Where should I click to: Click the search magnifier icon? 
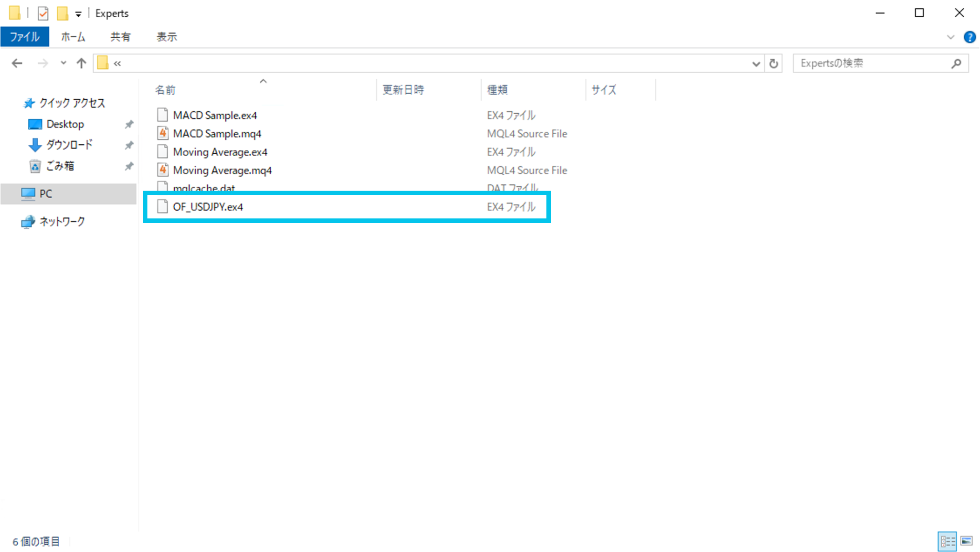tap(956, 63)
